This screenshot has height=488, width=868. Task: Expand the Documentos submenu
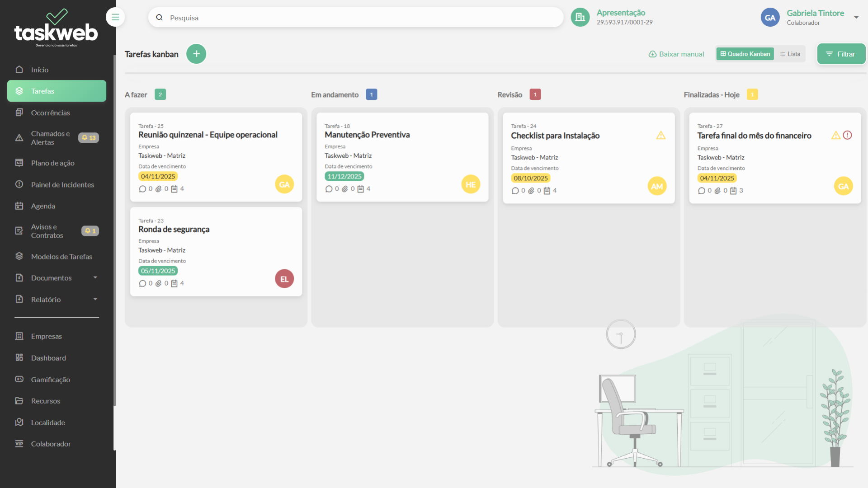(95, 277)
